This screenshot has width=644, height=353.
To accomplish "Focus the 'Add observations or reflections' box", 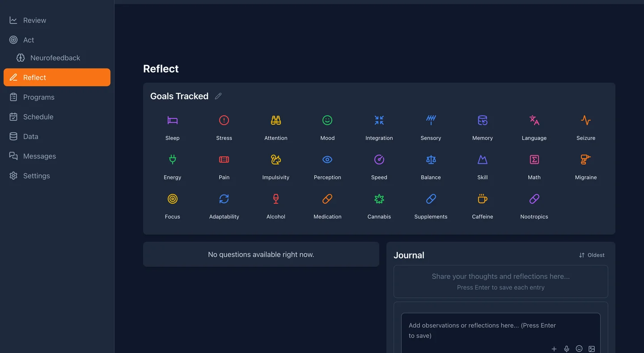I will (501, 333).
